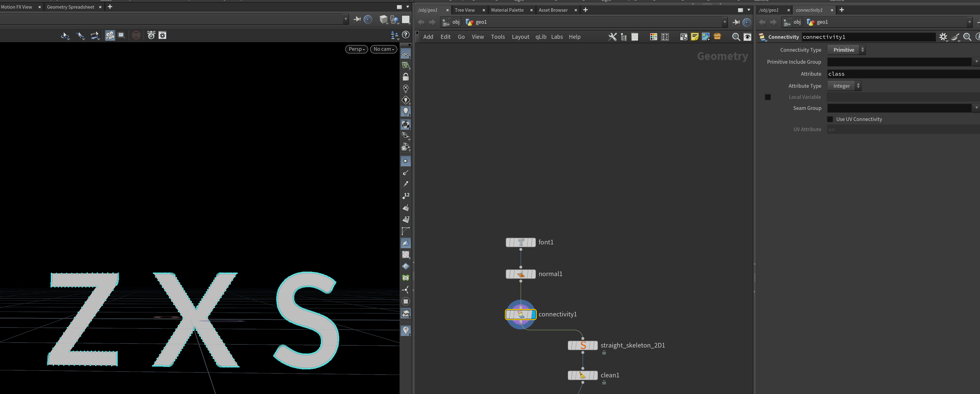980x394 pixels.
Task: Open network editor search magnifier
Action: (x=736, y=37)
